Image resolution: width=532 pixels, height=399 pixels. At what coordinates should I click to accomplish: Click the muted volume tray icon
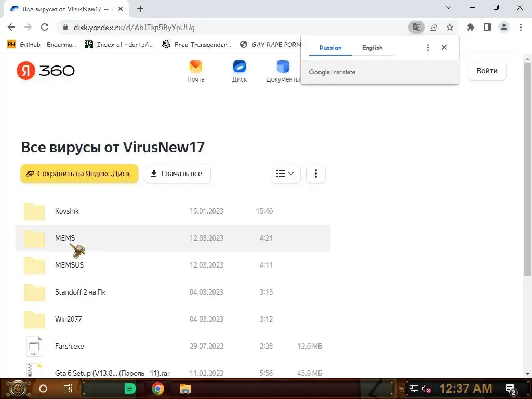pos(426,389)
